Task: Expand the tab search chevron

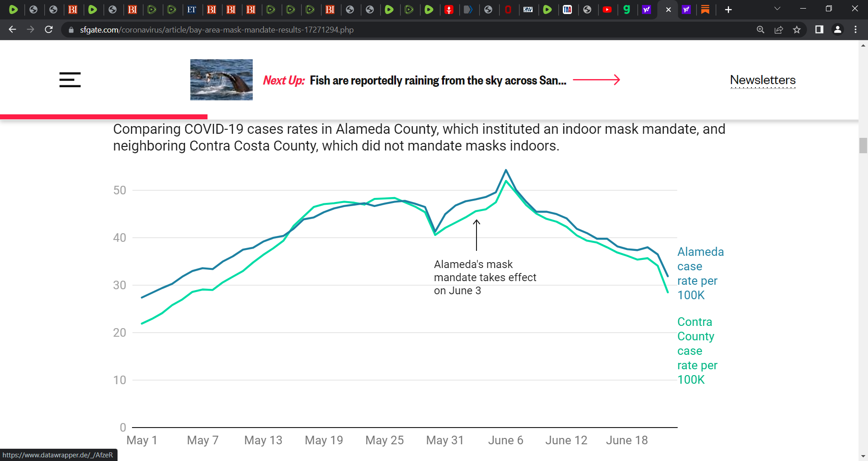Action: point(777,9)
